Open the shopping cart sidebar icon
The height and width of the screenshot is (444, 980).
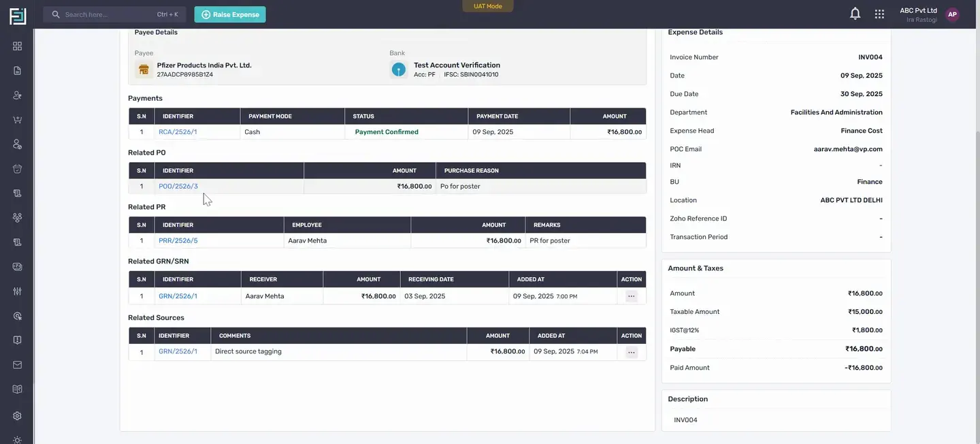click(x=17, y=120)
